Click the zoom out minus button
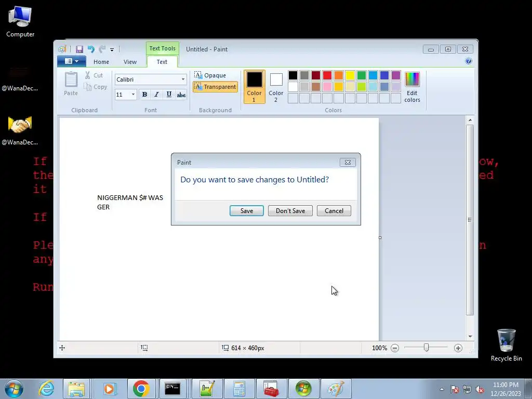 tap(395, 348)
